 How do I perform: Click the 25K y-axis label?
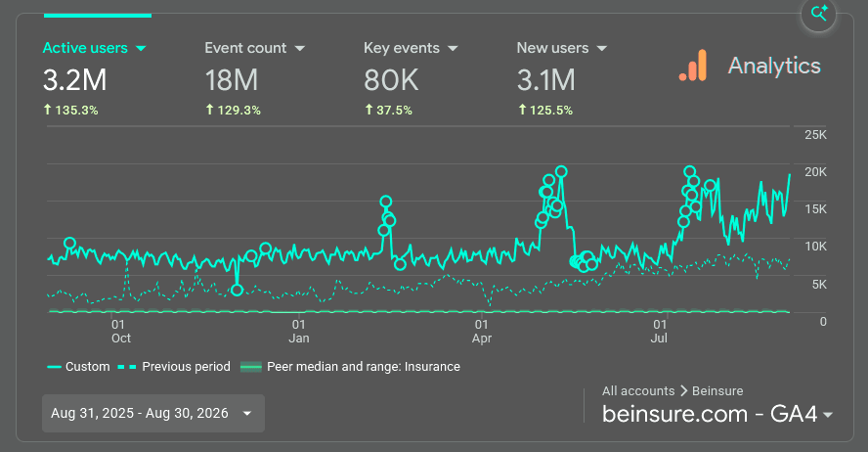(815, 135)
